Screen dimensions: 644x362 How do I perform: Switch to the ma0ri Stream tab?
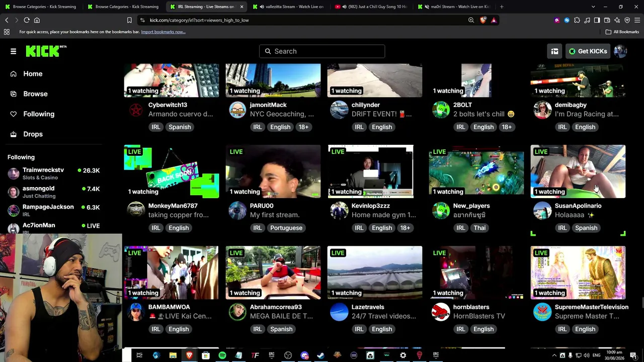(453, 7)
